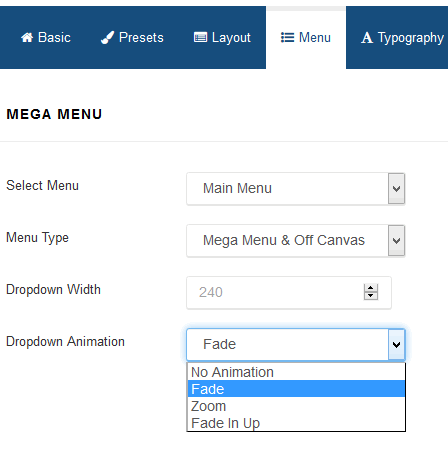The width and height of the screenshot is (448, 452).
Task: Increase Dropdown Width with up stepper
Action: pos(371,288)
